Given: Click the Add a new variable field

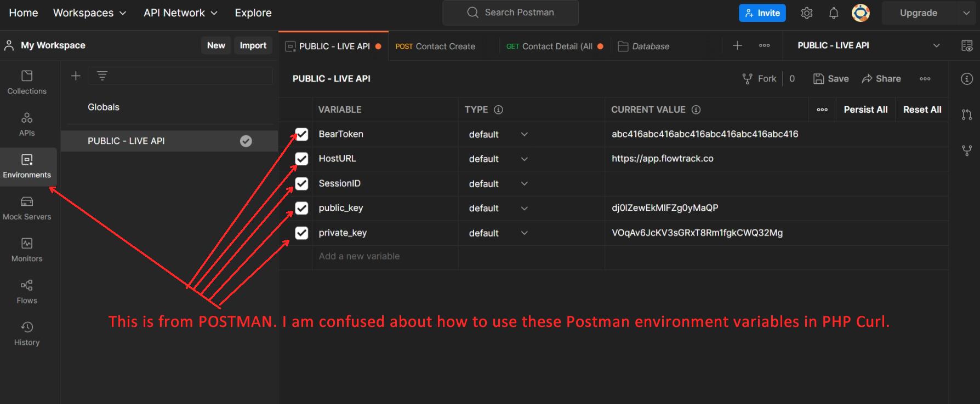Looking at the screenshot, I should [385, 256].
